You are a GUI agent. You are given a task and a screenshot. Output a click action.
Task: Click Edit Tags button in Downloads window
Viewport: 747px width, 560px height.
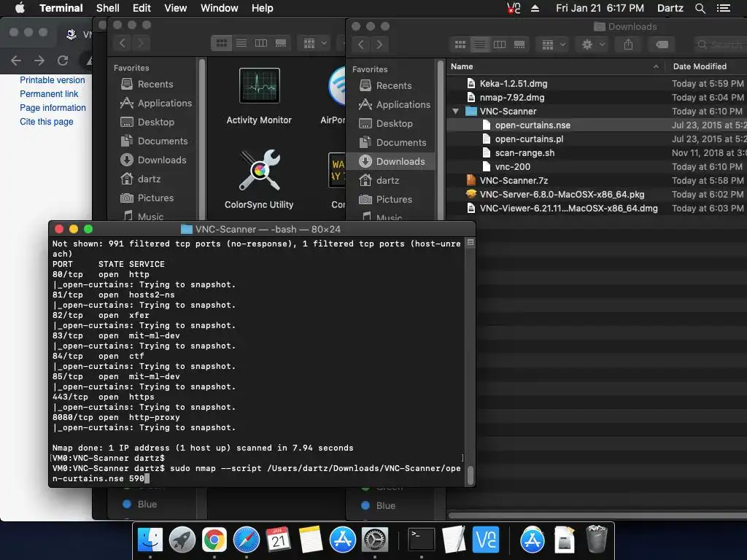tap(662, 44)
